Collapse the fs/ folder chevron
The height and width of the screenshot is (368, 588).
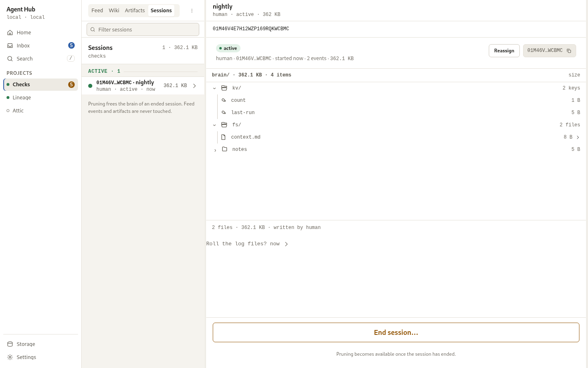click(214, 125)
